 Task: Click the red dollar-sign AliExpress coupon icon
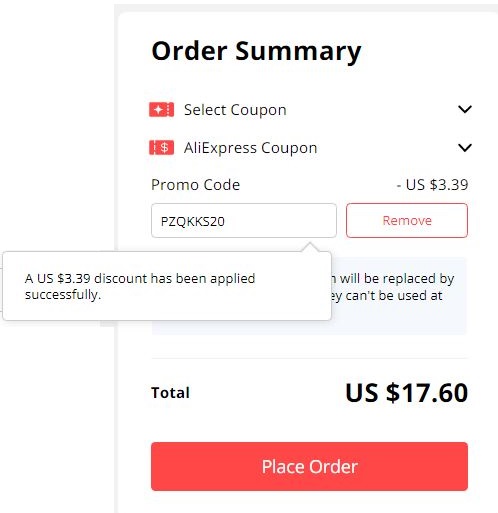coord(161,147)
